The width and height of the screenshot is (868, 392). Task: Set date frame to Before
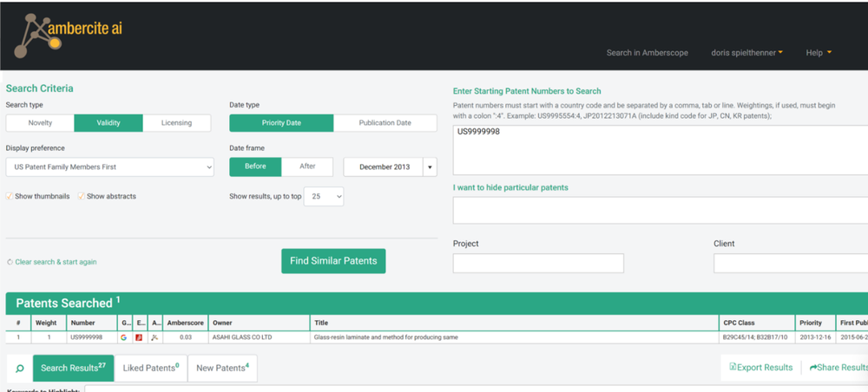tap(255, 167)
